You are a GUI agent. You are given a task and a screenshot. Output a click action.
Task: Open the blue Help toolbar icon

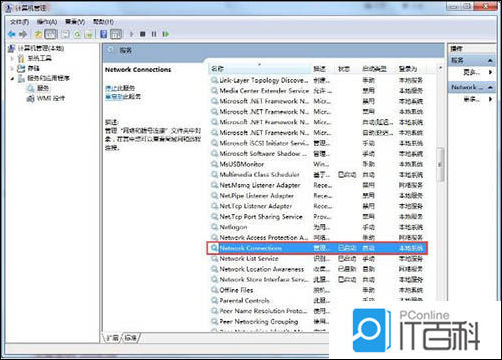pyautogui.click(x=104, y=34)
